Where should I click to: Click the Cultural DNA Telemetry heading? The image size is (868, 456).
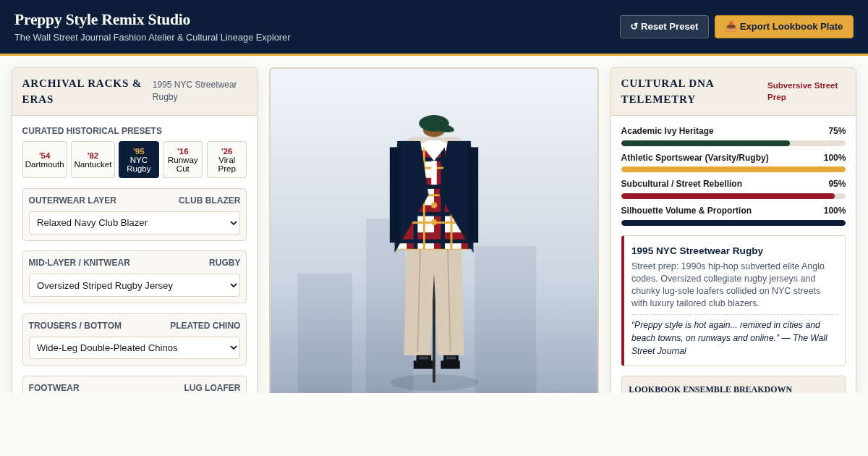tap(668, 91)
